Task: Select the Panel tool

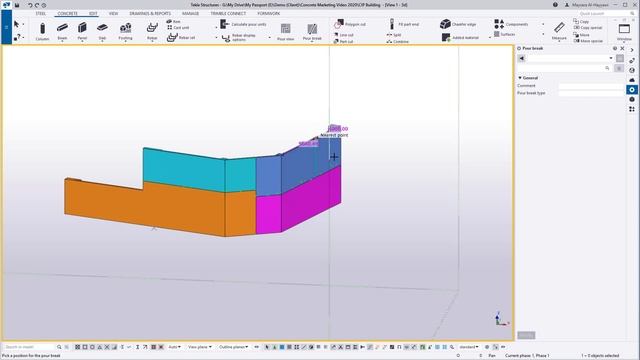Action: pos(82,31)
